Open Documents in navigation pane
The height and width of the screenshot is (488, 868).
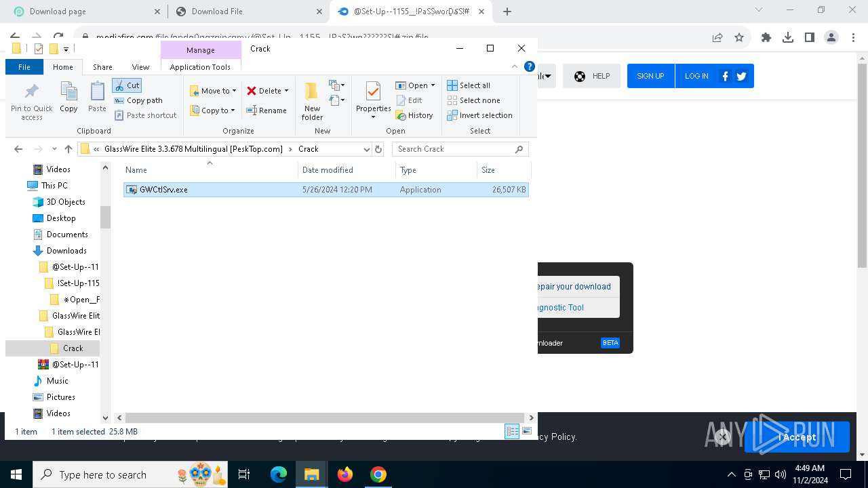67,235
